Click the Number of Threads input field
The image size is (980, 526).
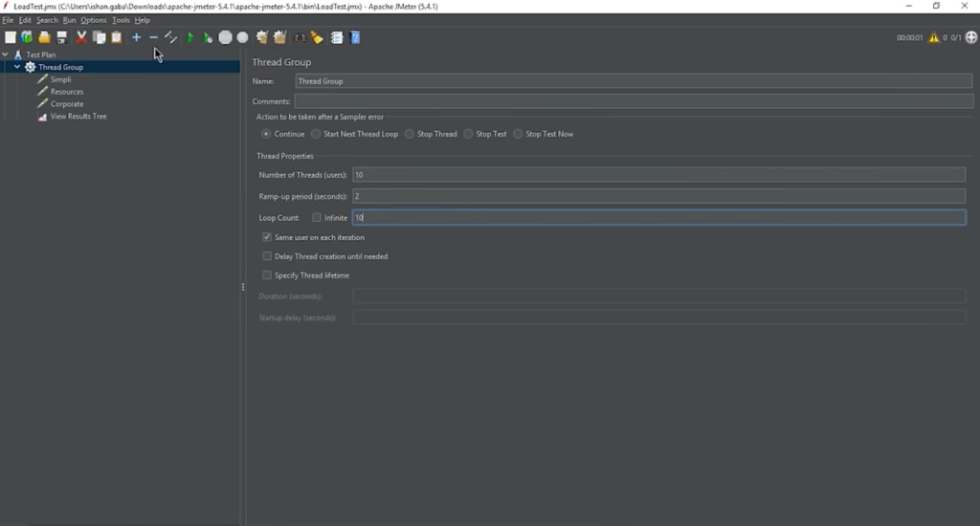coord(658,175)
